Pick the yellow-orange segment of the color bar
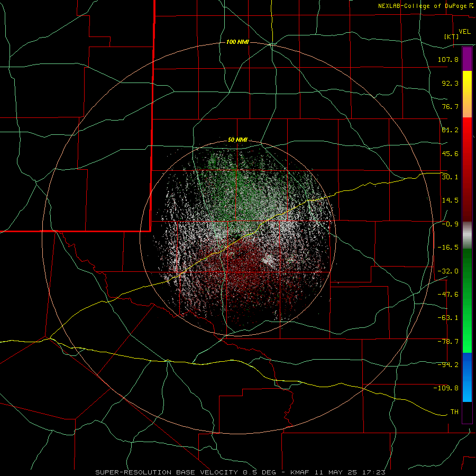 (x=467, y=94)
